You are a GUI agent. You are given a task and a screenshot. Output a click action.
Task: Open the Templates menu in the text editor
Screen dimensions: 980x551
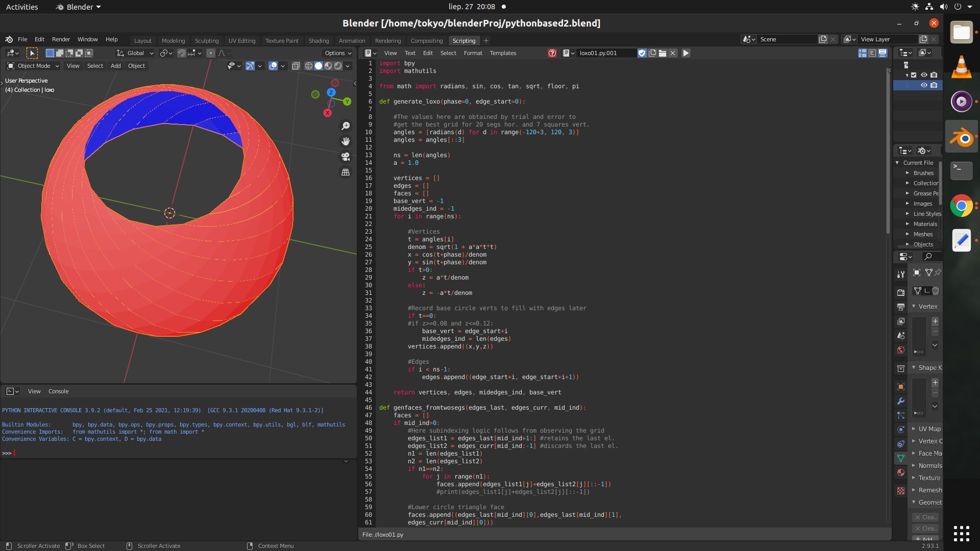(x=503, y=53)
